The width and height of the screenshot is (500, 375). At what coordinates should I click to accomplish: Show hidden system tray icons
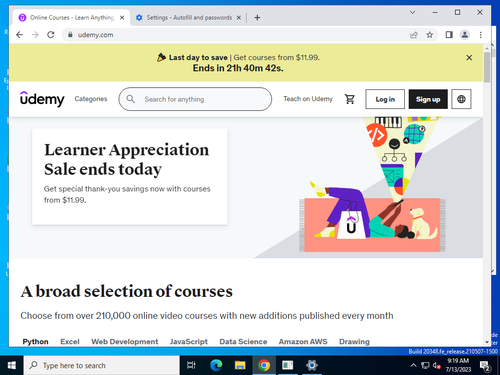(x=413, y=366)
